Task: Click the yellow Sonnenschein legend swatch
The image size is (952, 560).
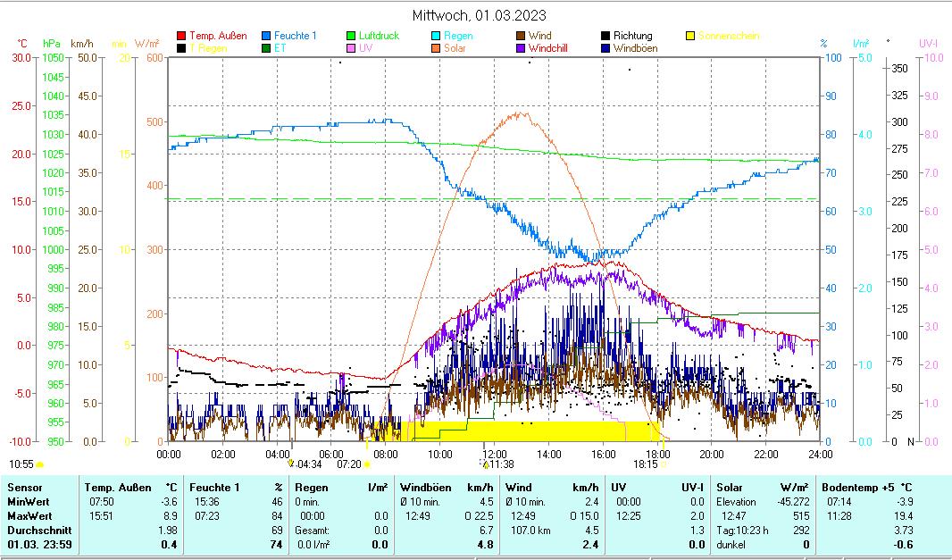Action: (x=690, y=36)
